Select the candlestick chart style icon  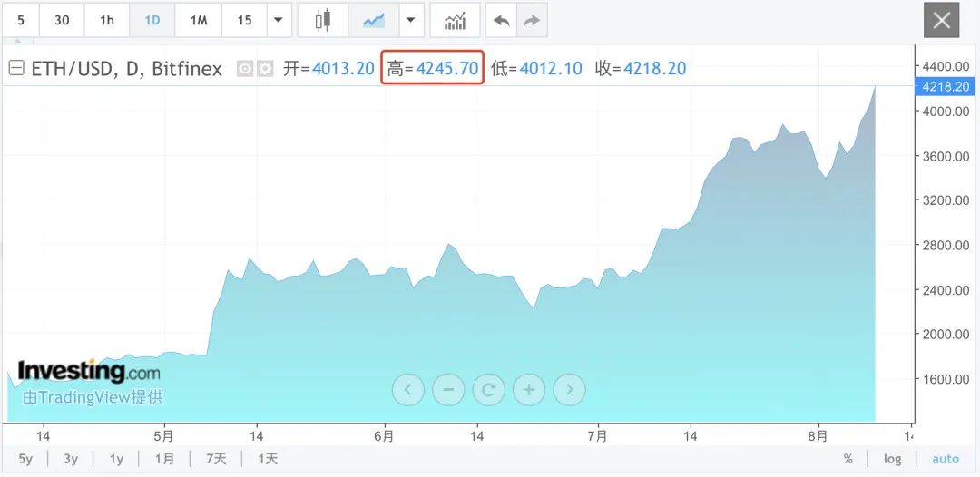click(322, 20)
